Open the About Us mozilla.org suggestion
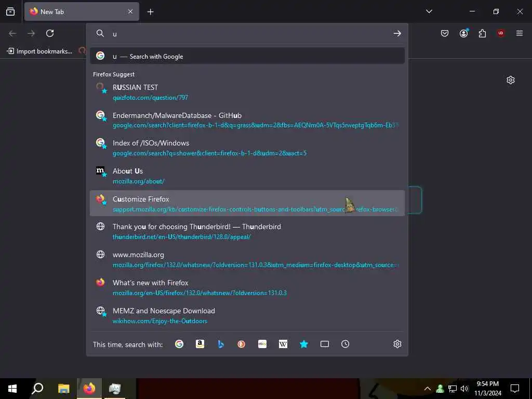 pos(247,176)
